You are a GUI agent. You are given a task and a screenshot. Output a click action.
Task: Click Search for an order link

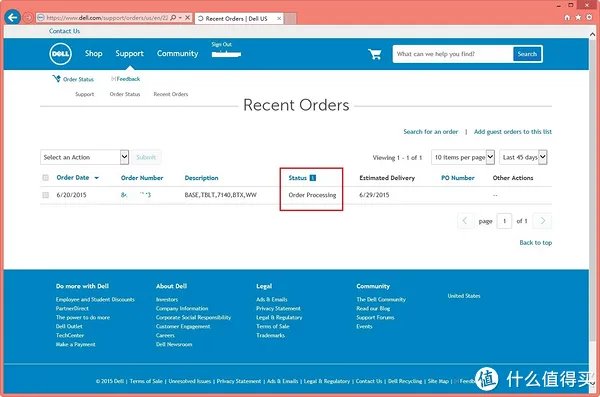pos(430,132)
